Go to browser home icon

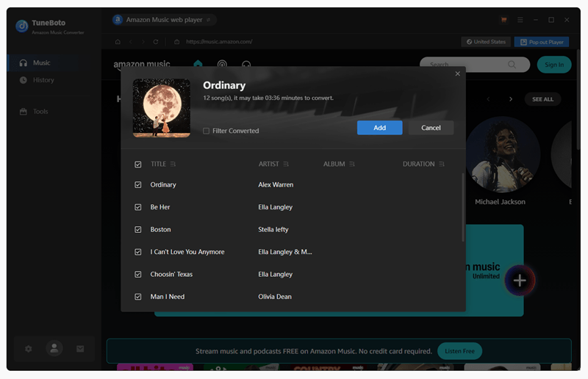(x=118, y=42)
